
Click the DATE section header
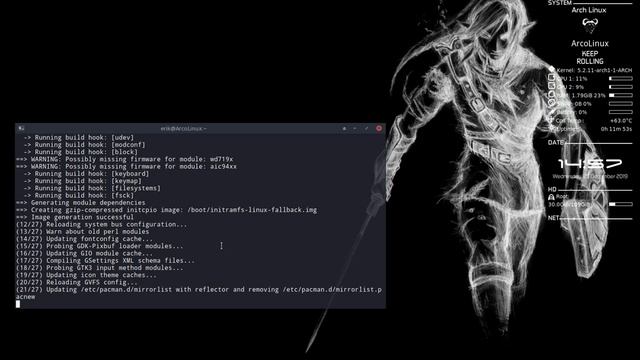pyautogui.click(x=556, y=142)
